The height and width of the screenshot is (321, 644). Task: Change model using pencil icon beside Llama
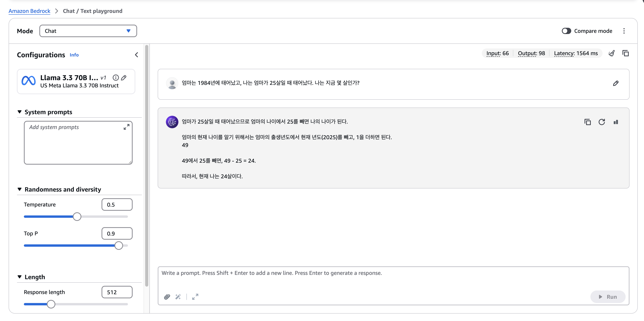(x=124, y=78)
